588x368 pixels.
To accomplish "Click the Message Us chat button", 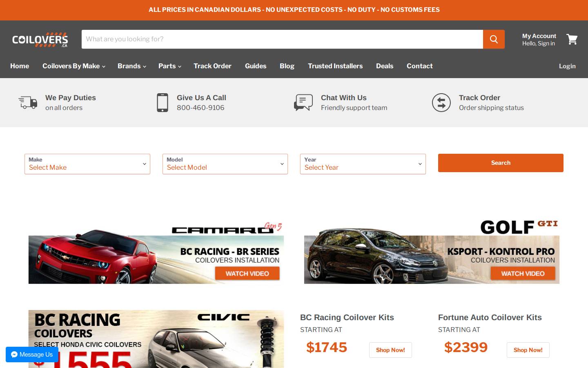I will pos(32,355).
